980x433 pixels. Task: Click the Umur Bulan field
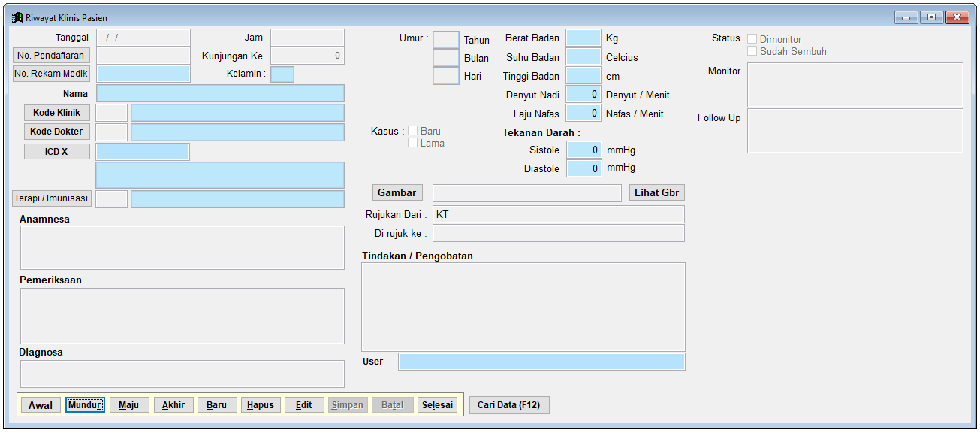(446, 58)
